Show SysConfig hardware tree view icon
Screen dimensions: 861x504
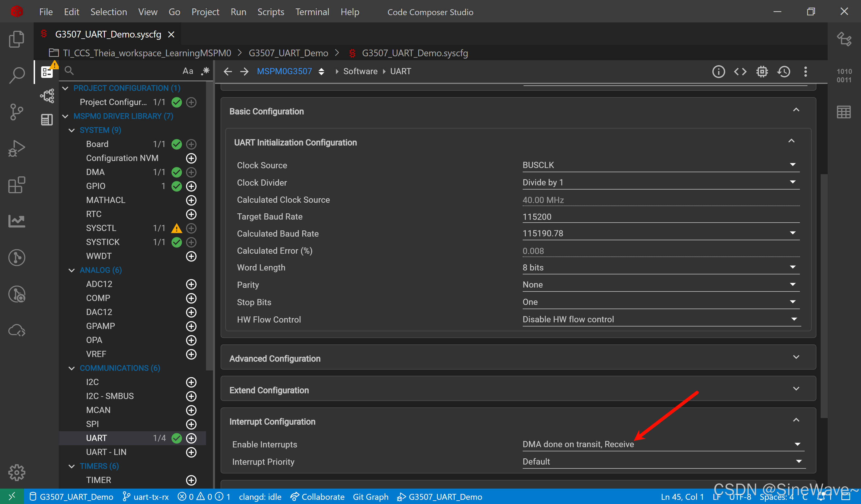(47, 96)
